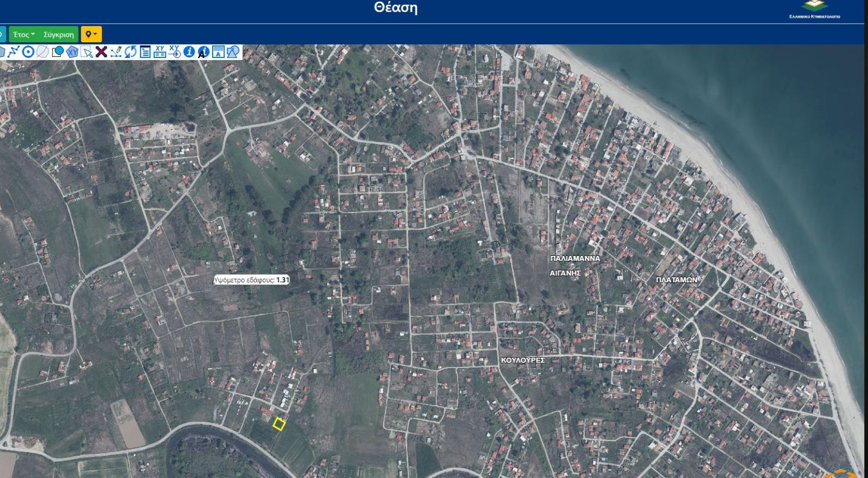Choose the XY coordinates polygon tool
Screen dimensions: 868x478
click(x=72, y=52)
